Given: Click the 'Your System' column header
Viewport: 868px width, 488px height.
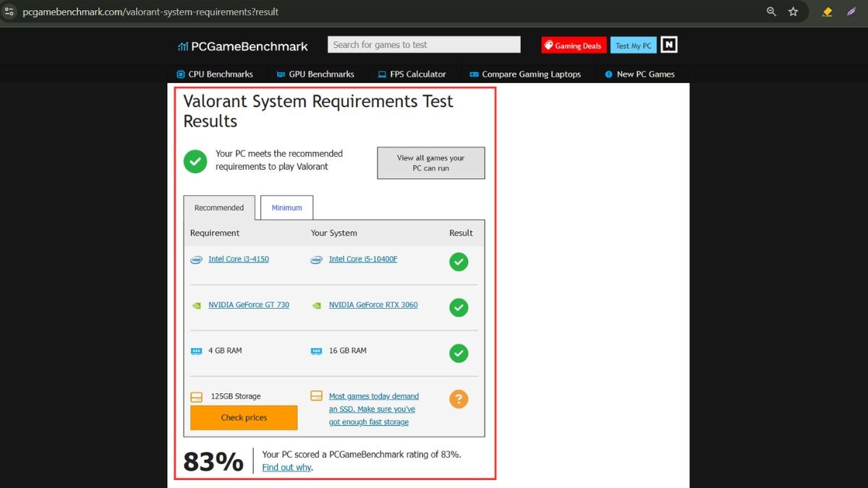Looking at the screenshot, I should [333, 233].
